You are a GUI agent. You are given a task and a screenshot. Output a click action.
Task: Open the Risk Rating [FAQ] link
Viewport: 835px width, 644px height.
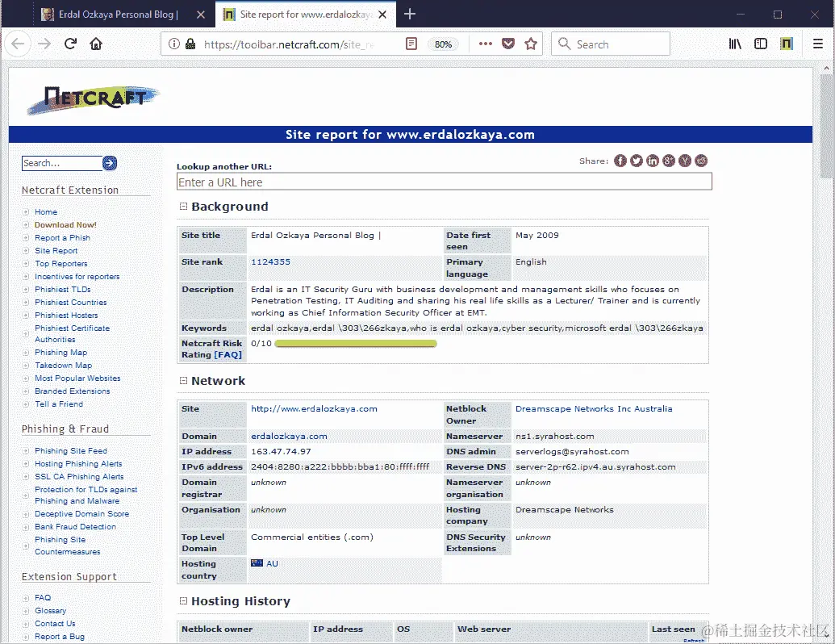click(x=228, y=355)
